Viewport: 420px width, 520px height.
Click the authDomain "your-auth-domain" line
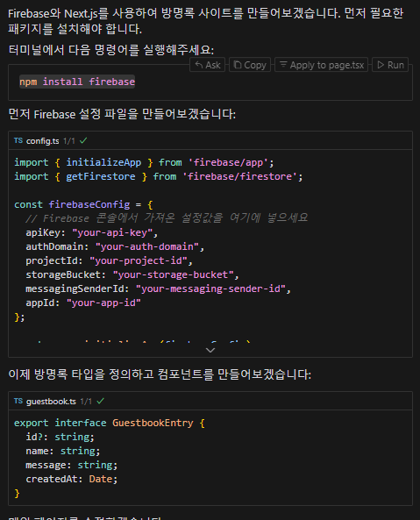[x=115, y=246]
